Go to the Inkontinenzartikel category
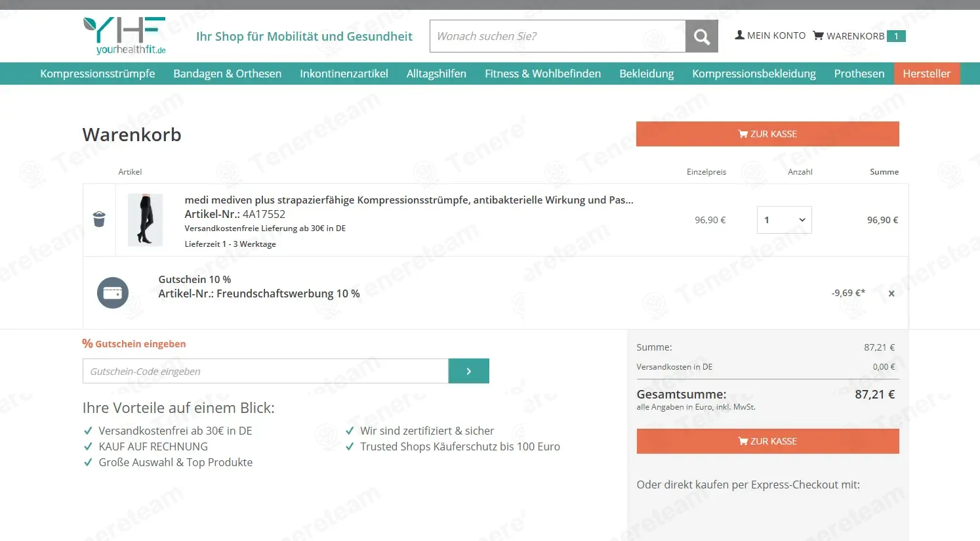Viewport: 980px width, 541px height. pyautogui.click(x=344, y=74)
